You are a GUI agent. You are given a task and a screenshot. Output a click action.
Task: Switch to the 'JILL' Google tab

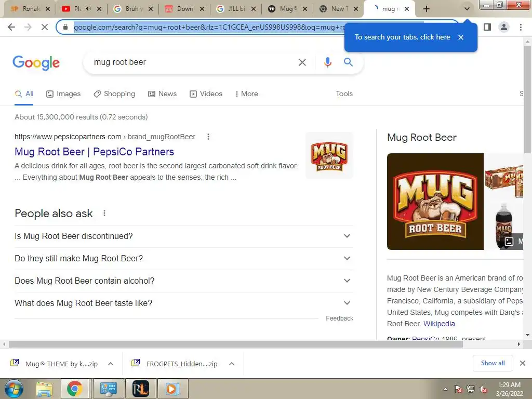[x=235, y=9]
